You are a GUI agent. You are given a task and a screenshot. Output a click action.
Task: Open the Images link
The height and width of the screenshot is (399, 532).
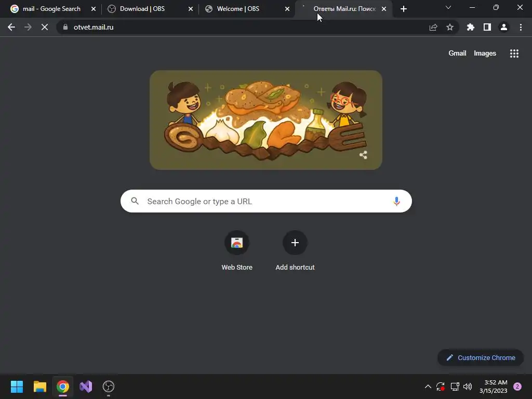pyautogui.click(x=485, y=54)
